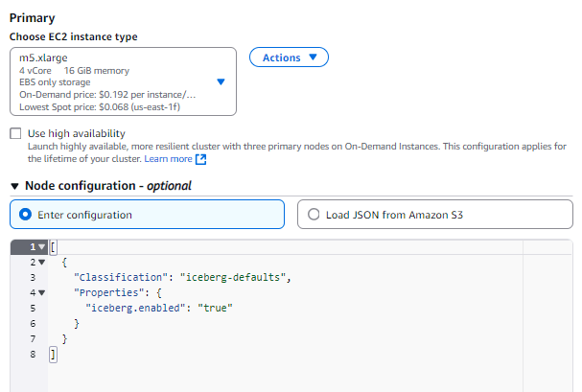Click line number 3 in editor gutter
The width and height of the screenshot is (582, 392).
32,277
